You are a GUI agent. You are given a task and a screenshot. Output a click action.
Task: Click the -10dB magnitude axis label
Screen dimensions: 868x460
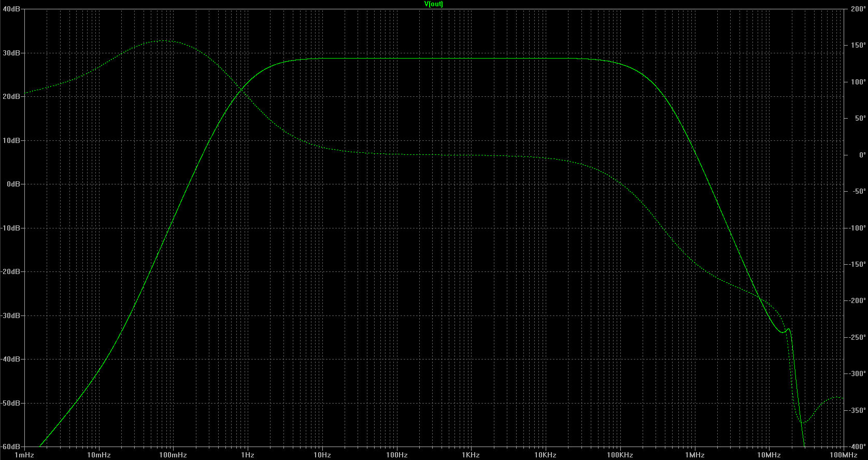click(x=10, y=228)
